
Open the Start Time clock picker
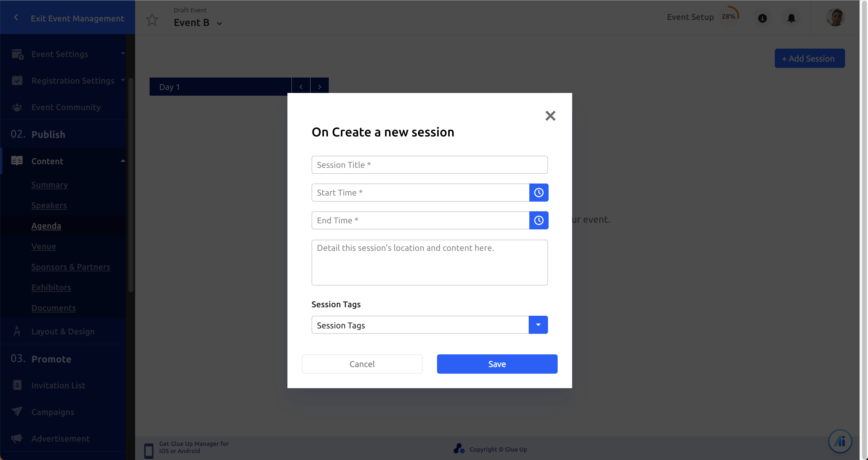[x=538, y=193]
